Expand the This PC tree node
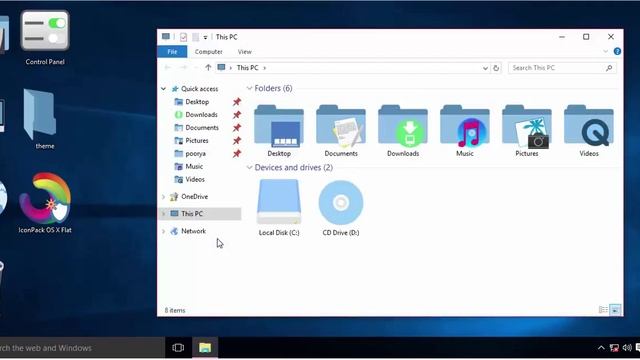Viewport: 640px width, 360px height. pos(164,214)
